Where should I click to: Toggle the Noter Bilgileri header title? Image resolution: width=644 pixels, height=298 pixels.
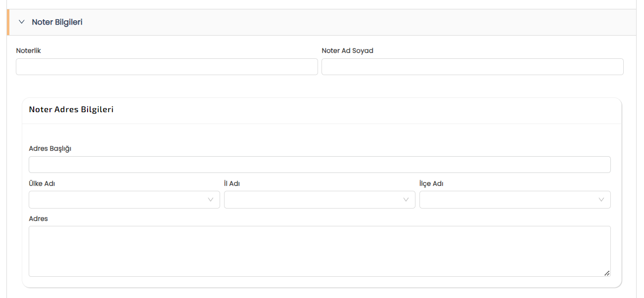click(57, 22)
